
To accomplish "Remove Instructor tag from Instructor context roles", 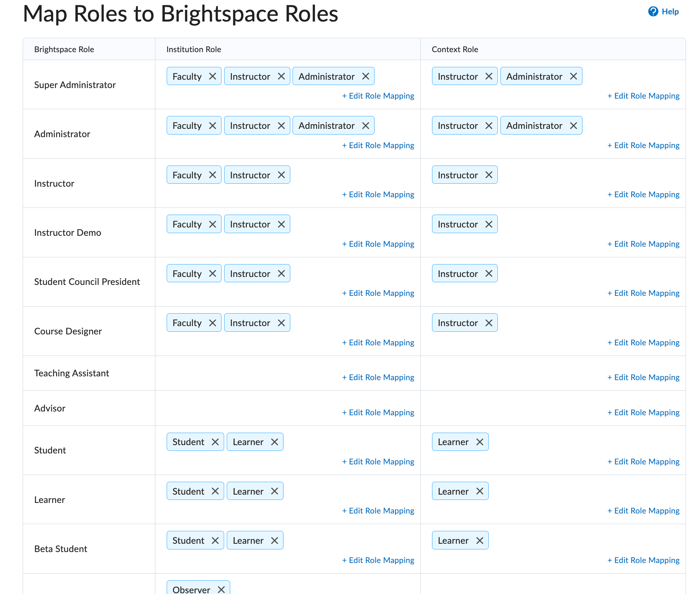I will tap(489, 175).
